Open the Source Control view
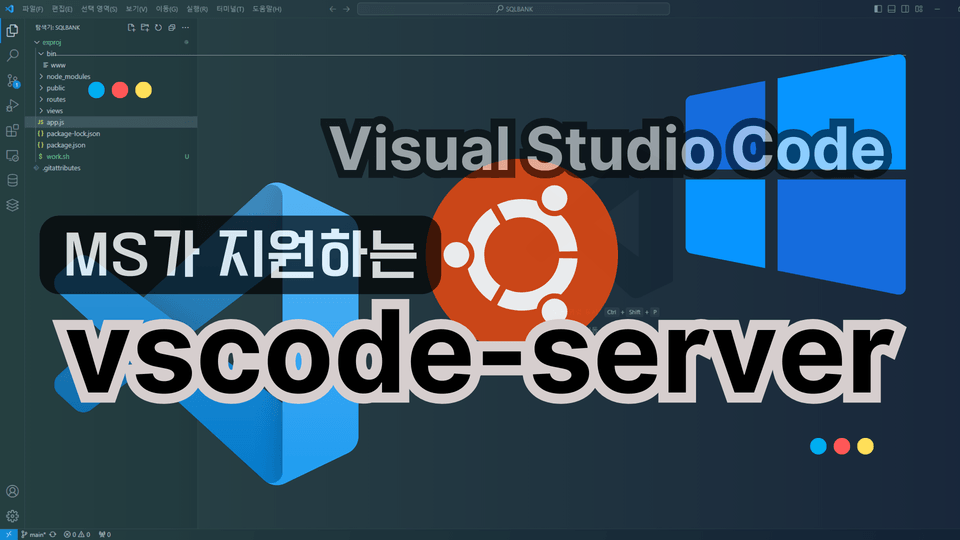This screenshot has width=960, height=540. [x=12, y=80]
